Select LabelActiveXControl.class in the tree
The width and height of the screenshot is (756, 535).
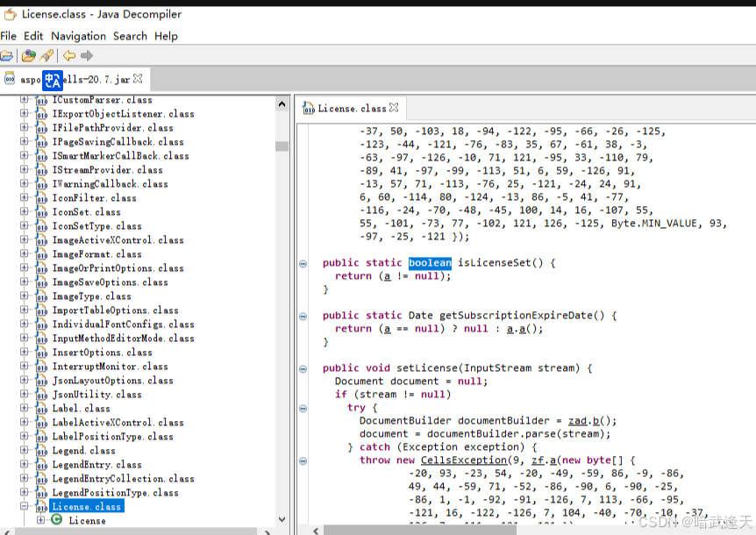pos(118,422)
